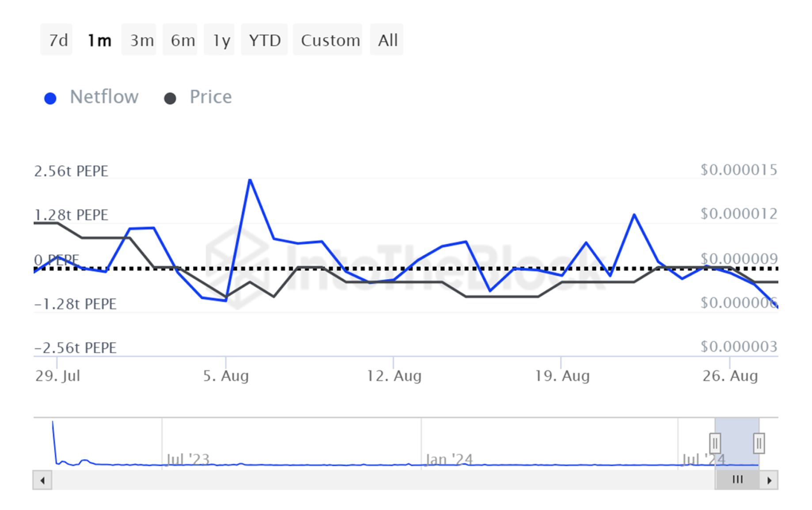
Task: Select the 7d time range
Action: pos(57,40)
